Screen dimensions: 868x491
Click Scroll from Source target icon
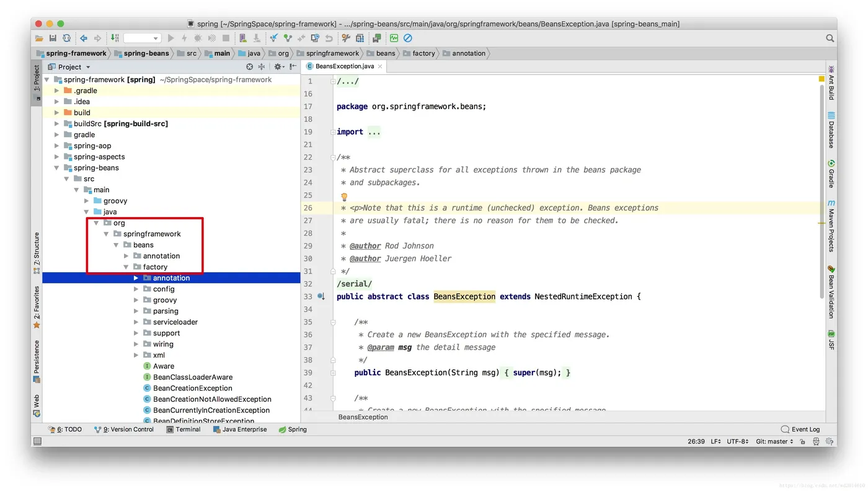(249, 67)
